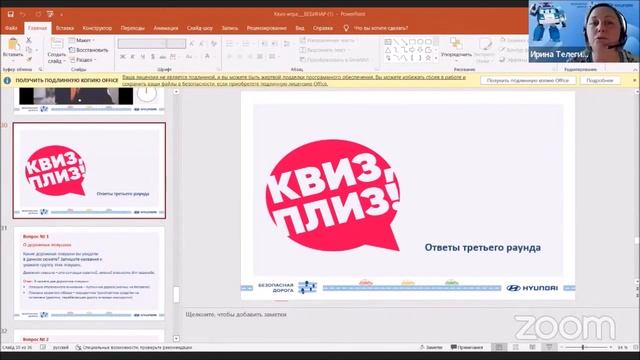Viewport: 640px width, 360px height.
Task: Toggle bold Ж formatting
Action: coord(123,57)
